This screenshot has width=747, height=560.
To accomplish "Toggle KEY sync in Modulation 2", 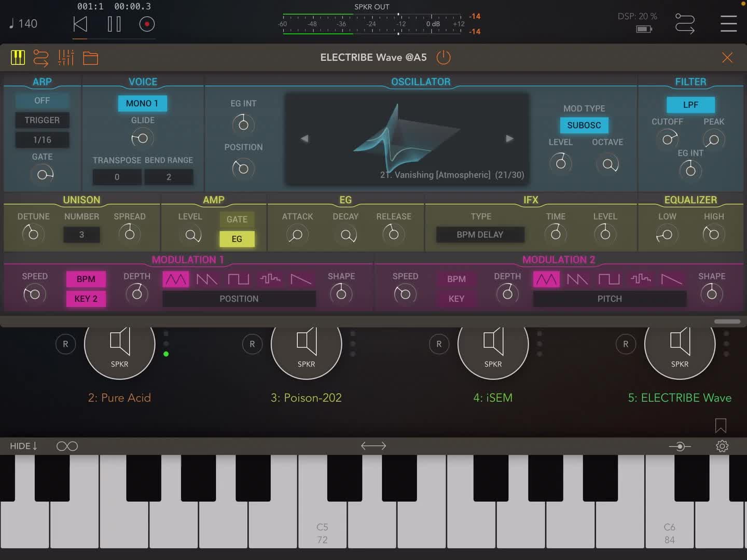I will [x=457, y=299].
